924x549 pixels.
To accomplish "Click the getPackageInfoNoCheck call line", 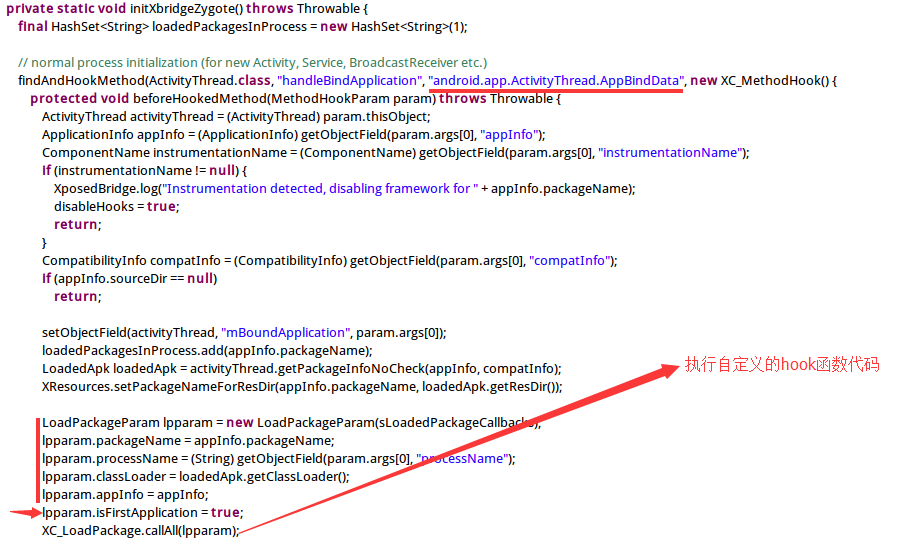I will [x=302, y=369].
